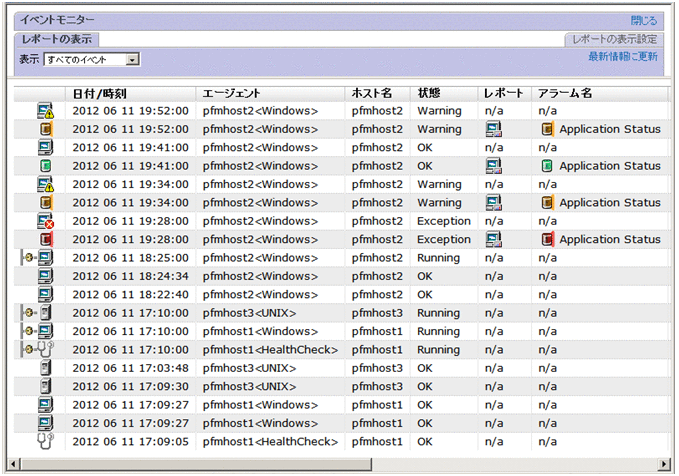Click the 閉じる link
This screenshot has width=679, height=476.
(x=643, y=20)
